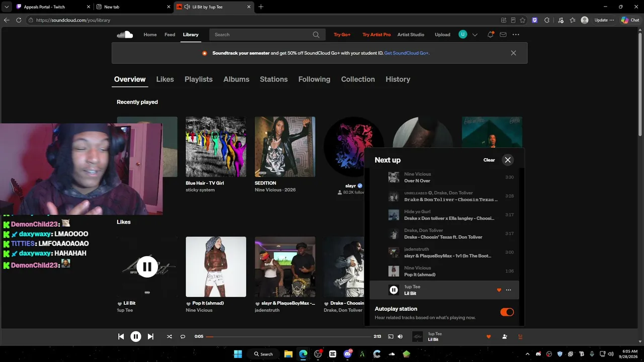Toggle repeat in the player bar
Viewport: 644px width, 362px height.
point(183,336)
